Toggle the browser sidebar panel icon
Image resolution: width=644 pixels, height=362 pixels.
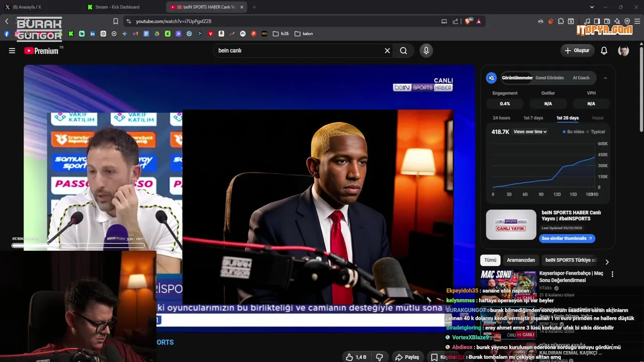pos(597,21)
